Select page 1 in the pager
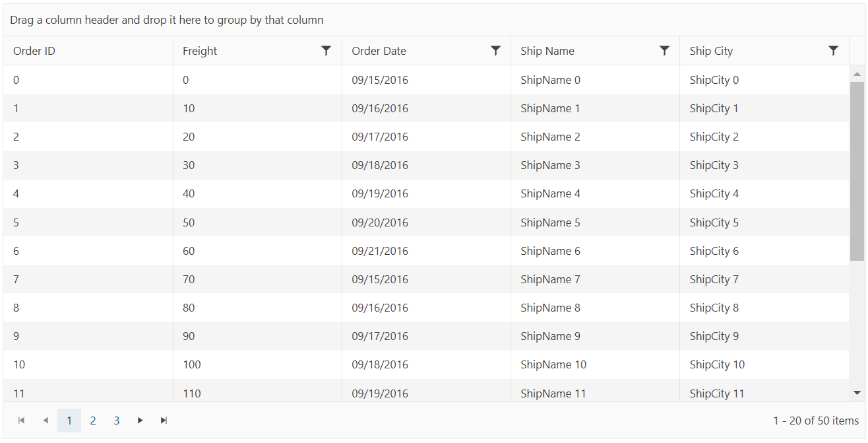This screenshot has height=443, width=868. pyautogui.click(x=69, y=421)
